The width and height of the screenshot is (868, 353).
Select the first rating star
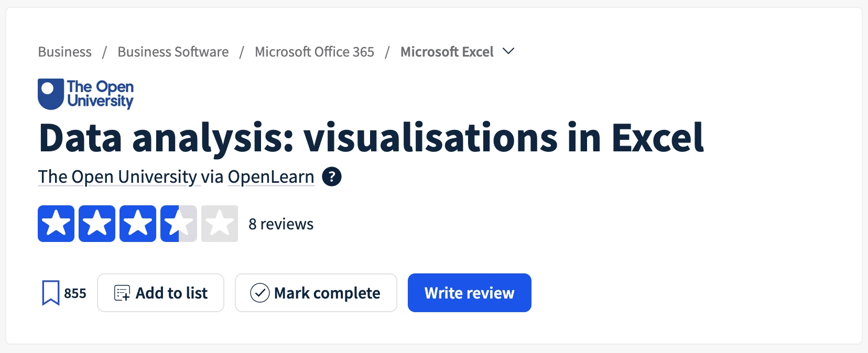(x=56, y=224)
